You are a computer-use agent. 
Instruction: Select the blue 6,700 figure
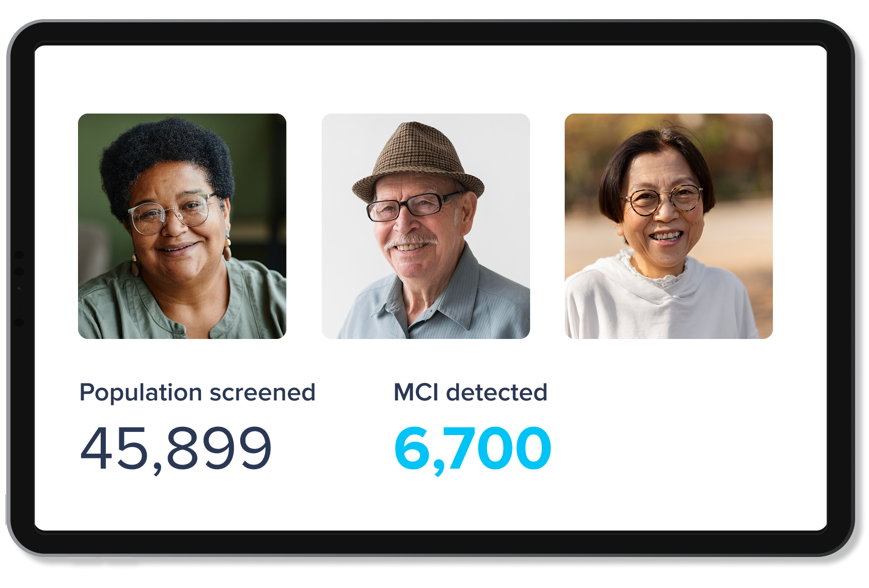473,448
